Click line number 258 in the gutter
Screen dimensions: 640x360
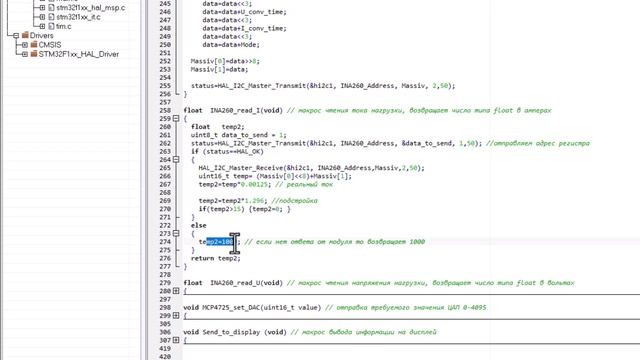click(x=165, y=111)
